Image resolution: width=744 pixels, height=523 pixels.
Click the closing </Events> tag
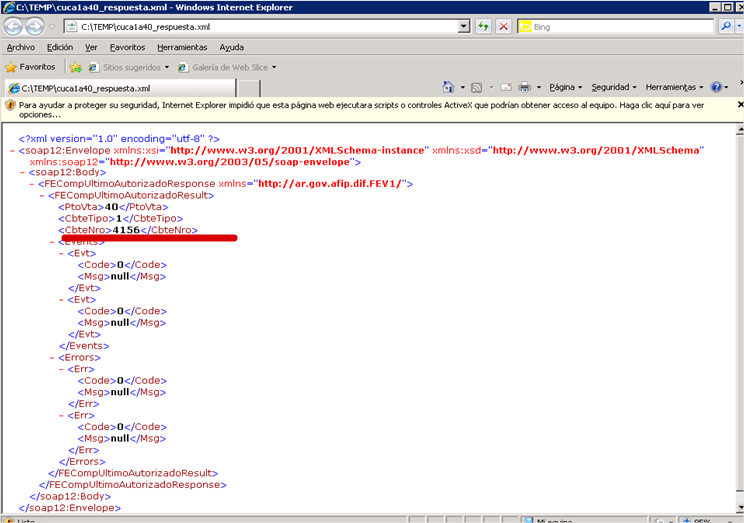point(84,346)
